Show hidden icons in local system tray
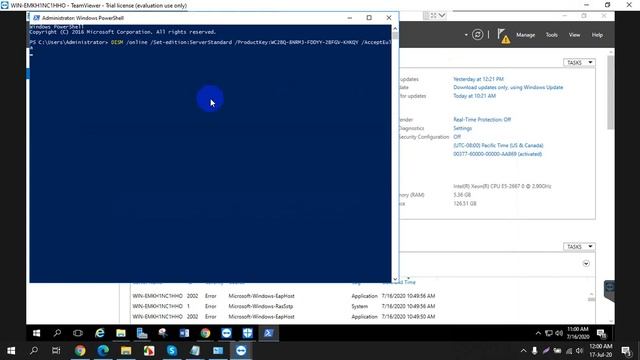The width and height of the screenshot is (640, 360). tap(523, 351)
